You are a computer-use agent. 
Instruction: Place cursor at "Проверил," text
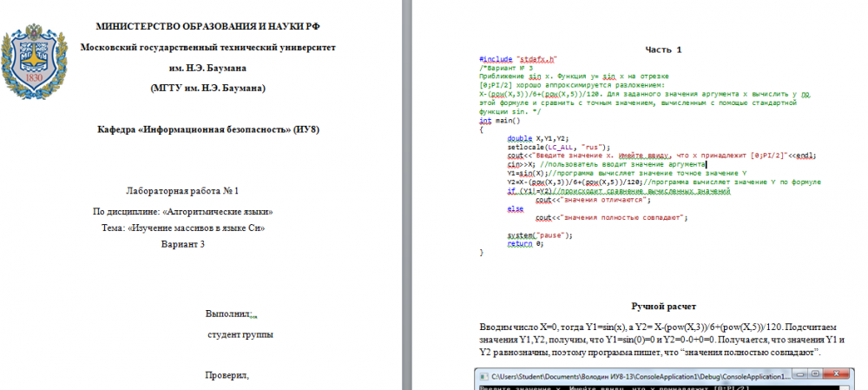coord(227,375)
